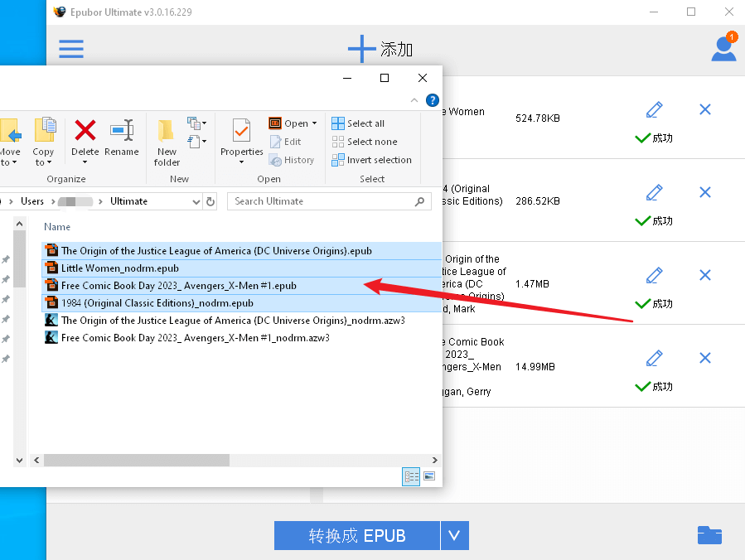Click the 转换成 EPUB convert button
Viewport: 745px width, 560px height.
click(x=357, y=535)
